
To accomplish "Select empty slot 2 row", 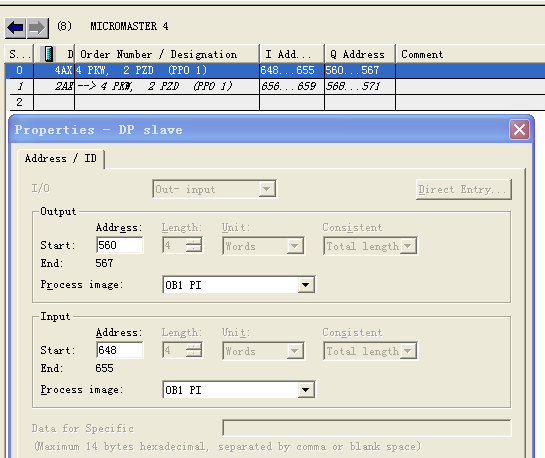I will tap(275, 102).
